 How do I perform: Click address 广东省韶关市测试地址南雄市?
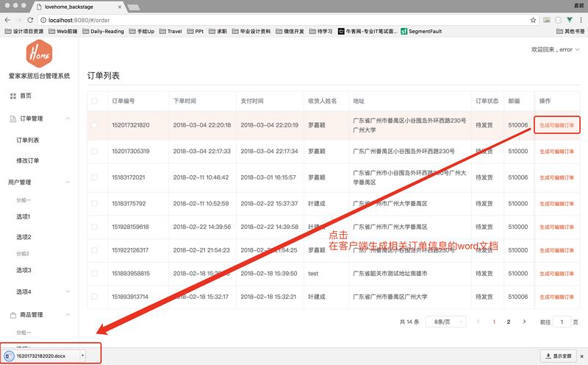390,273
